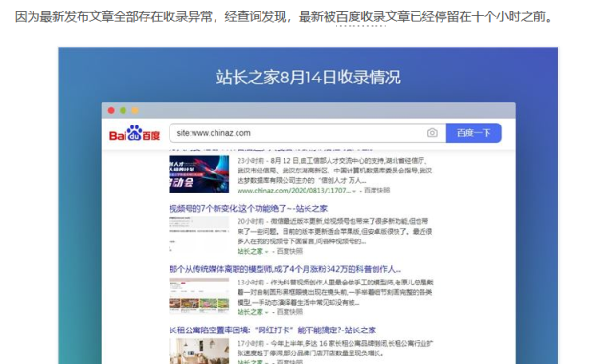Image resolution: width=590 pixels, height=364 pixels.
Task: Click the yellow window dot
Action: point(135,110)
